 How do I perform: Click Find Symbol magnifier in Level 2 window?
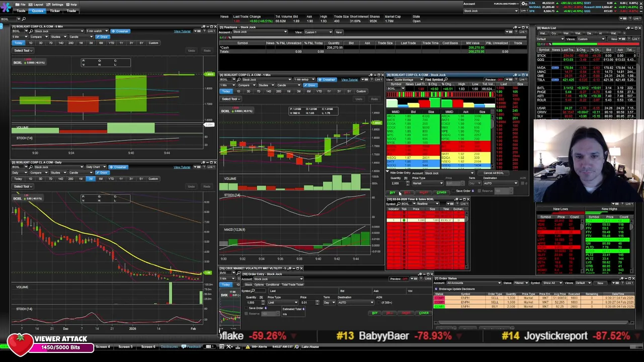pos(447,79)
